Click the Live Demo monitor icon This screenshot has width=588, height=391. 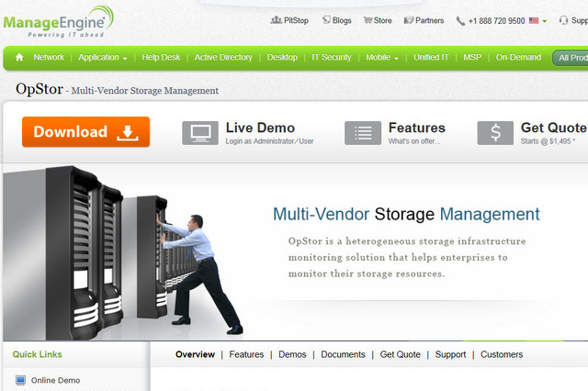tap(200, 133)
